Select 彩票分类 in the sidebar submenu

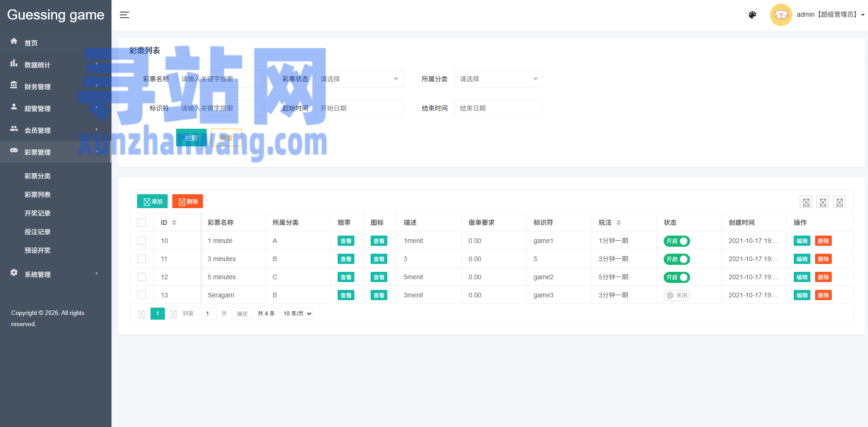click(38, 176)
